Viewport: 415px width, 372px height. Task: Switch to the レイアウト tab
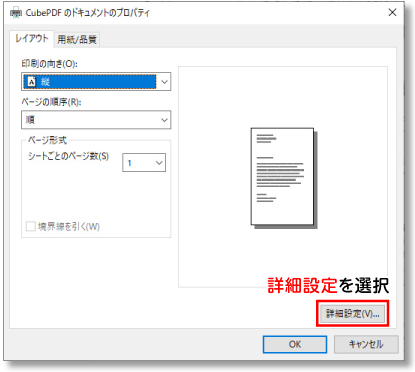(x=32, y=39)
